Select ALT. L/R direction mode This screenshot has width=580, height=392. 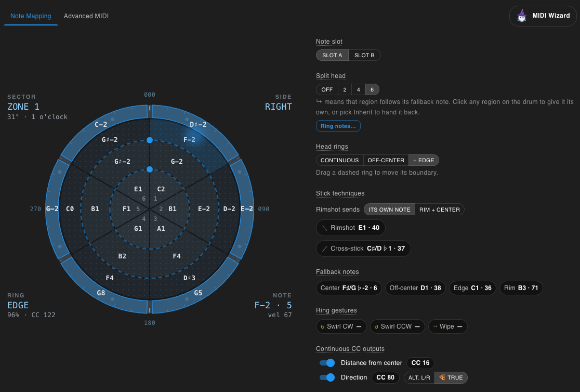coord(419,377)
